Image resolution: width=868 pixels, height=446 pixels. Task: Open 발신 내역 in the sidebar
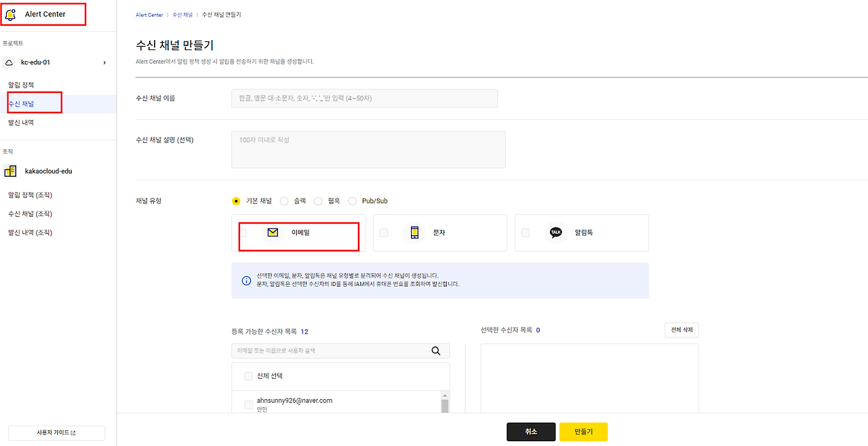[x=21, y=123]
